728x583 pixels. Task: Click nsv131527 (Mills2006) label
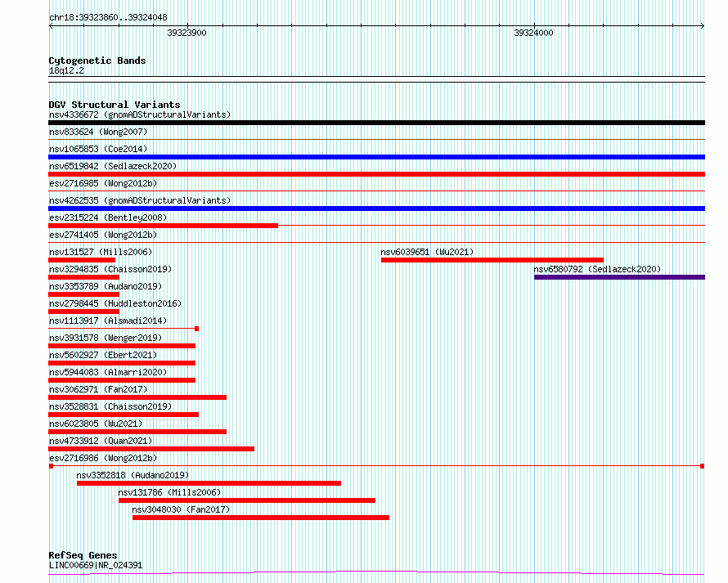click(101, 252)
